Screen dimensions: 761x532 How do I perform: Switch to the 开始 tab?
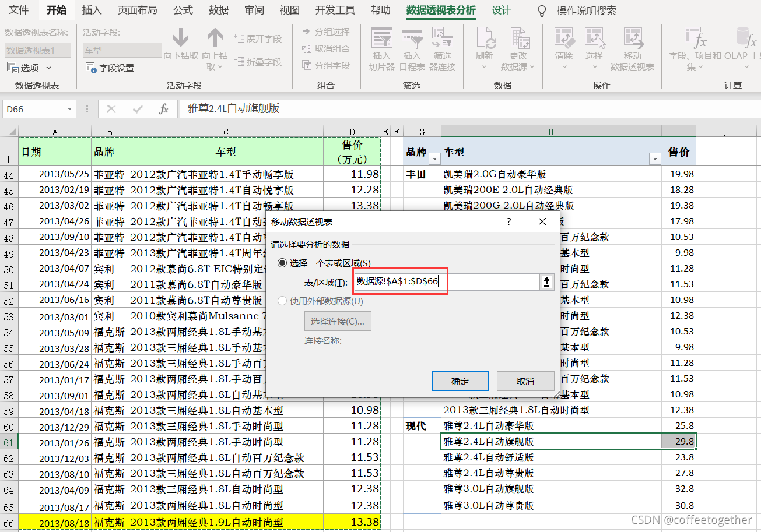(57, 10)
